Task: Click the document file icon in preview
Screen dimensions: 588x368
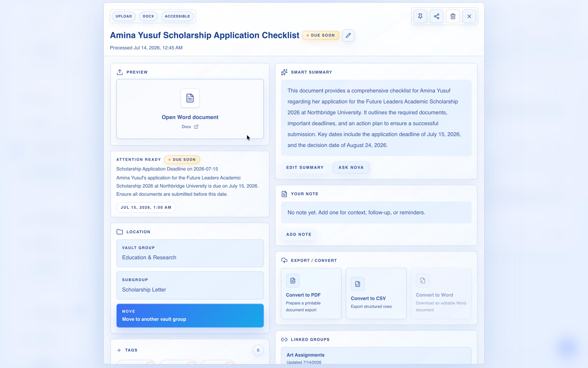Action: pos(190,98)
